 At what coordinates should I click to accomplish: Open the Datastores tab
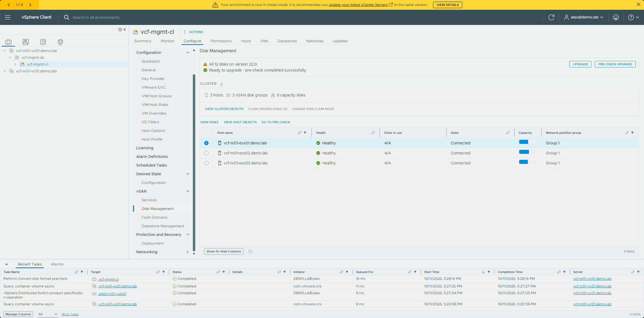(287, 41)
